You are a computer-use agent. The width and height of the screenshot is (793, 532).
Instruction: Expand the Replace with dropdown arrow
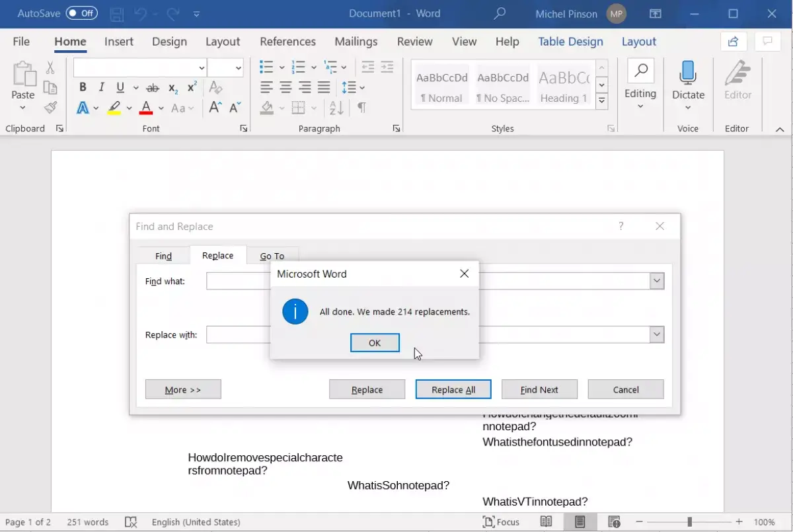click(x=657, y=335)
